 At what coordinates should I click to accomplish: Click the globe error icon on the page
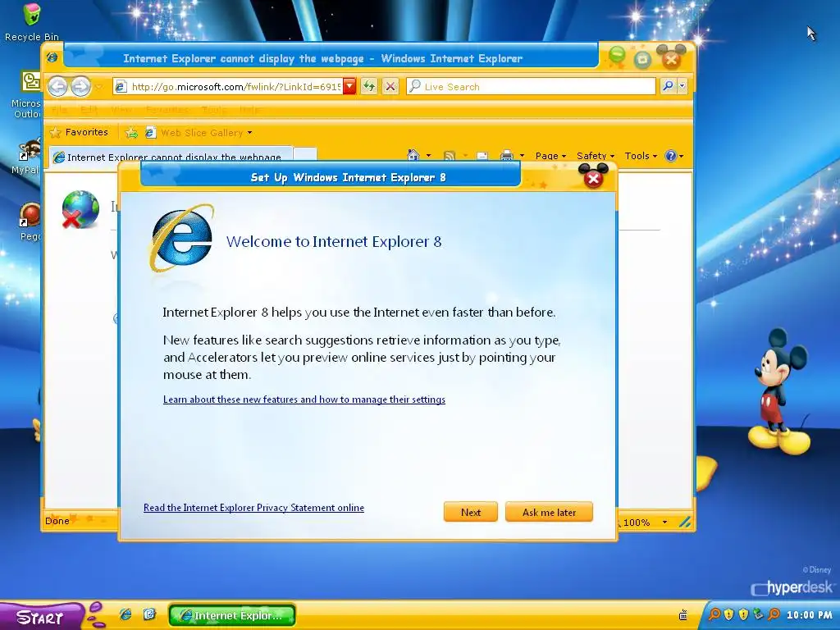pyautogui.click(x=80, y=209)
